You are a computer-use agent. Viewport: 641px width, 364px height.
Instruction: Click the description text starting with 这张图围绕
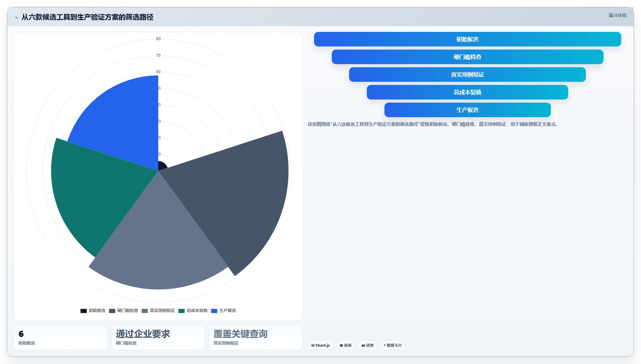(x=433, y=124)
